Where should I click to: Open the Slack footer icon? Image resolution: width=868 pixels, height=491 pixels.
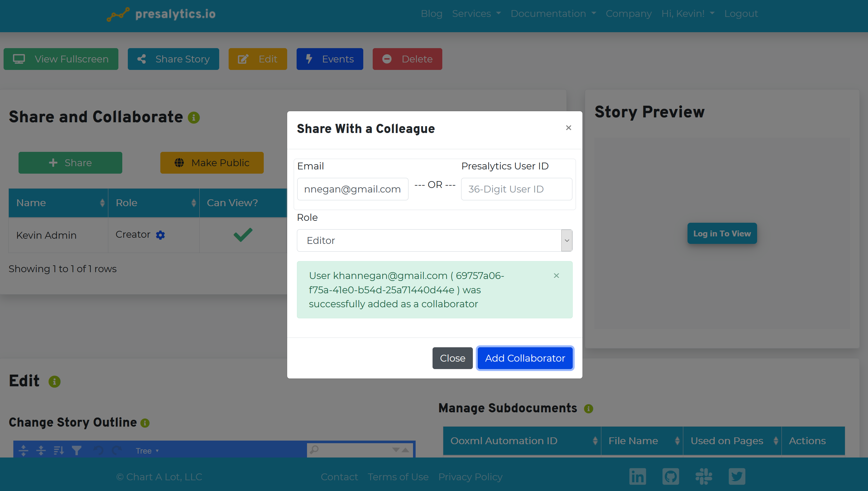(703, 476)
